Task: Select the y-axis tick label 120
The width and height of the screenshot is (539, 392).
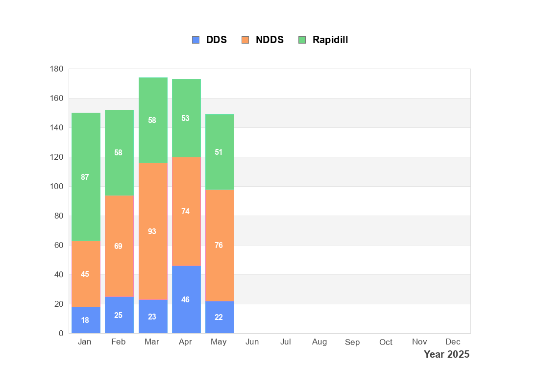Action: tap(57, 157)
